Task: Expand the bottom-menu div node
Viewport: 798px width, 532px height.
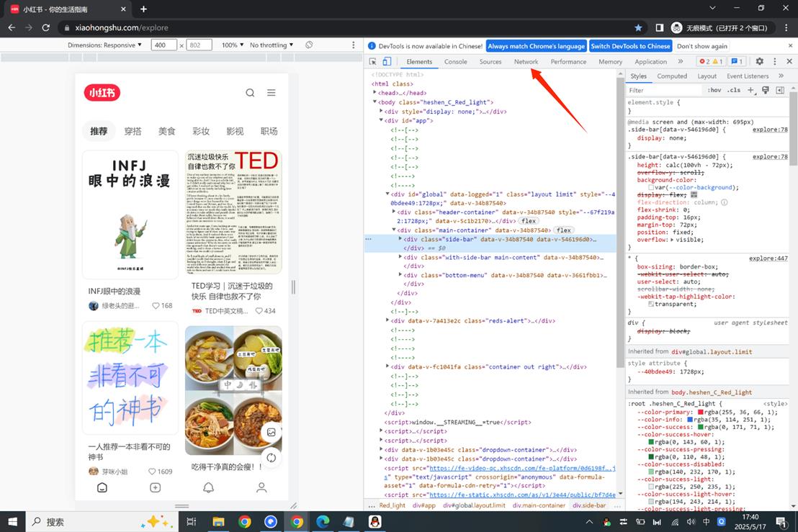Action: [400, 275]
